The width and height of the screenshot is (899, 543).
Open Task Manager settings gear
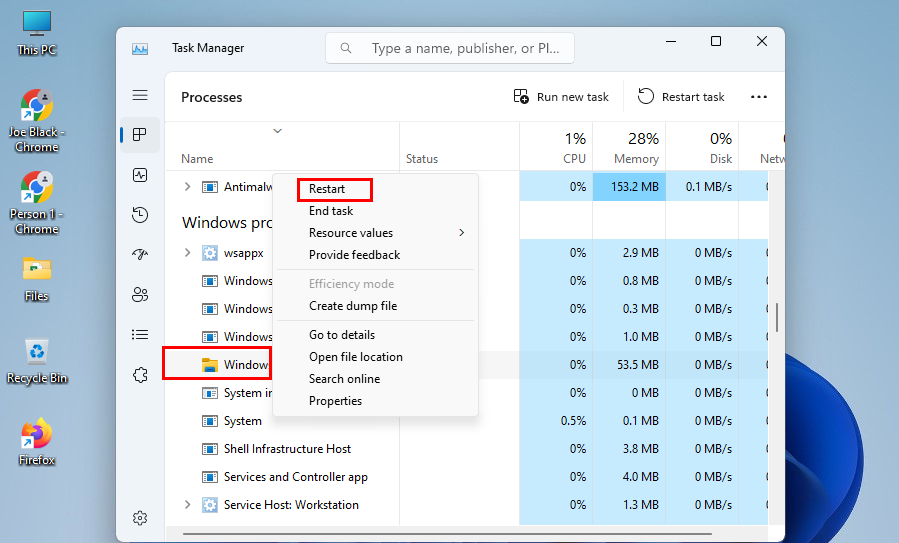tap(140, 518)
